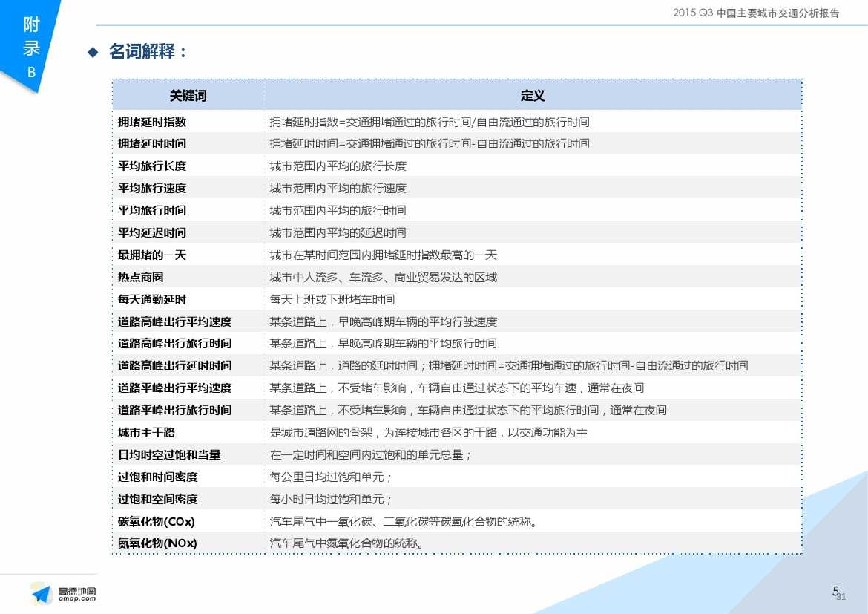This screenshot has height=614, width=868.
Task: Click the page number at bottom right
Action: point(838,592)
